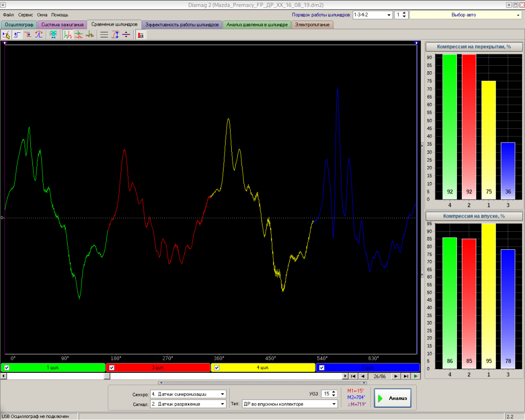Toggle the red bar chart panel icon
The height and width of the screenshot is (420, 525).
140,34
